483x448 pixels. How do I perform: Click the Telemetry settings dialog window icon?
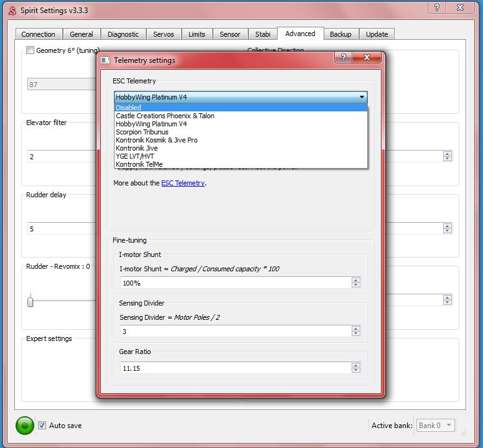[105, 60]
